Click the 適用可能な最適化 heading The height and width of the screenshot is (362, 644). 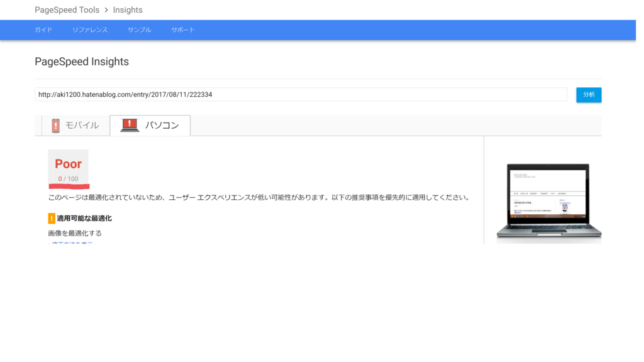point(84,218)
